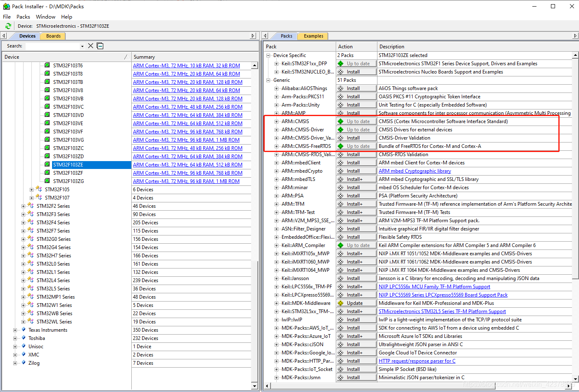
Task: Click the STM32WB Series family icon
Action: [31, 313]
